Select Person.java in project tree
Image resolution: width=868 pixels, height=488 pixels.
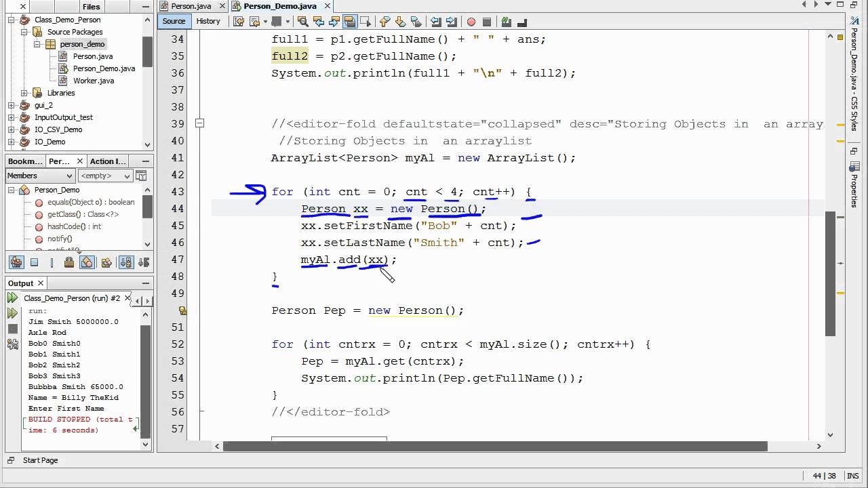(x=93, y=56)
